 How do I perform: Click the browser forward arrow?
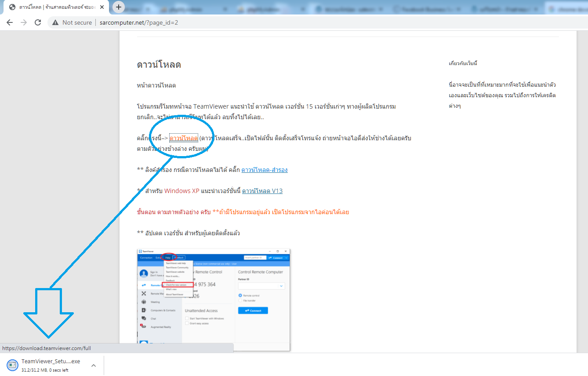click(24, 22)
